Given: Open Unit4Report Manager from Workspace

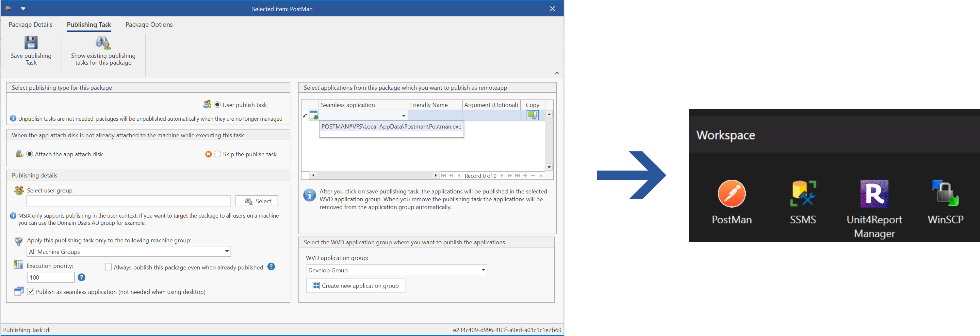Looking at the screenshot, I should click(874, 194).
